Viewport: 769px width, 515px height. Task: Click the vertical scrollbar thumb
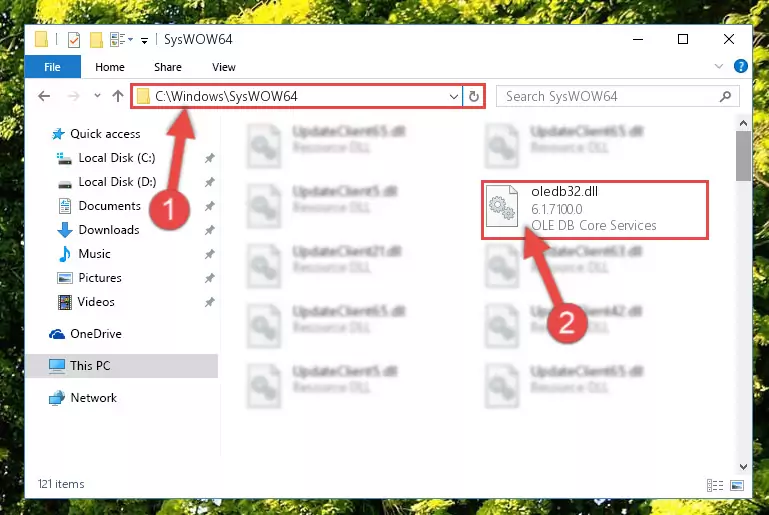[x=743, y=156]
